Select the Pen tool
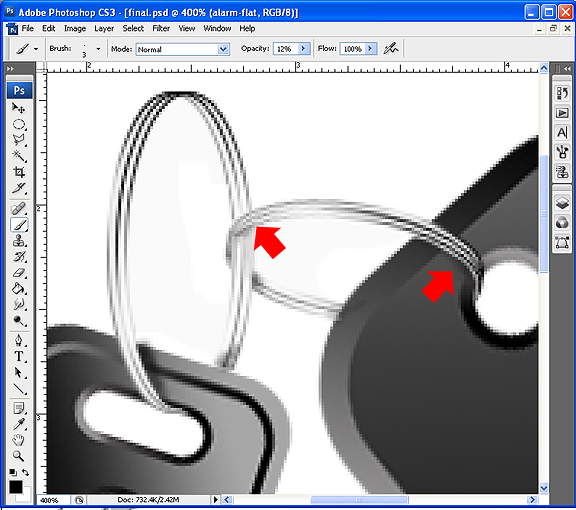This screenshot has height=510, width=576. (19, 340)
